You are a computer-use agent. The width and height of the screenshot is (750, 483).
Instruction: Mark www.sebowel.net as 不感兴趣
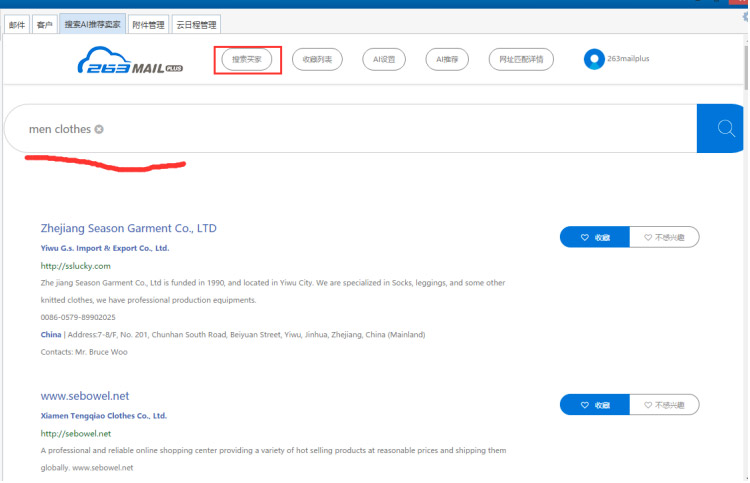pyautogui.click(x=664, y=405)
